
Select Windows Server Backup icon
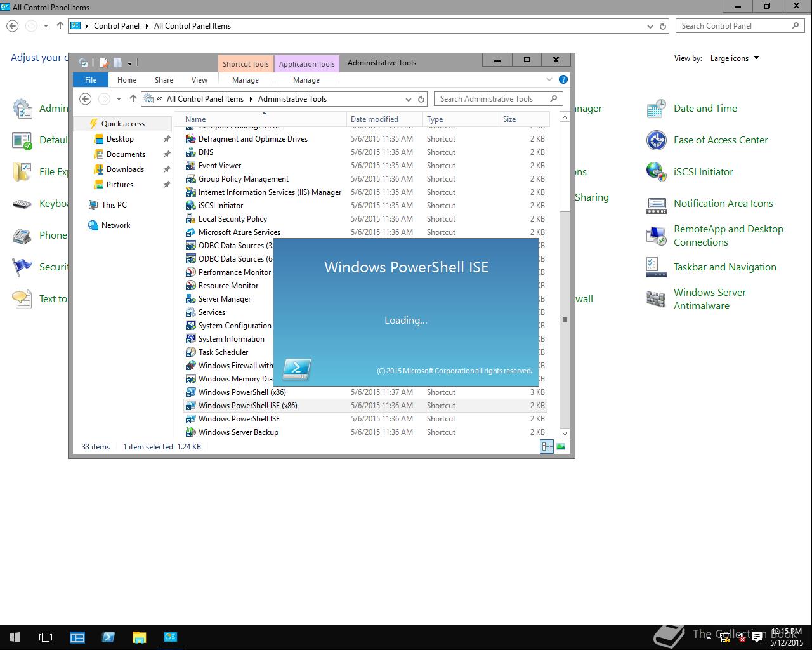(190, 432)
